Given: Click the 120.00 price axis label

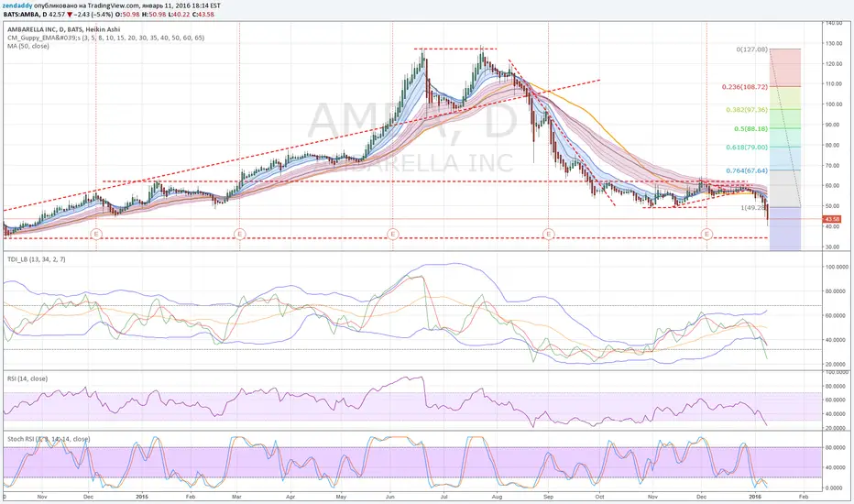Looking at the screenshot, I should point(834,64).
